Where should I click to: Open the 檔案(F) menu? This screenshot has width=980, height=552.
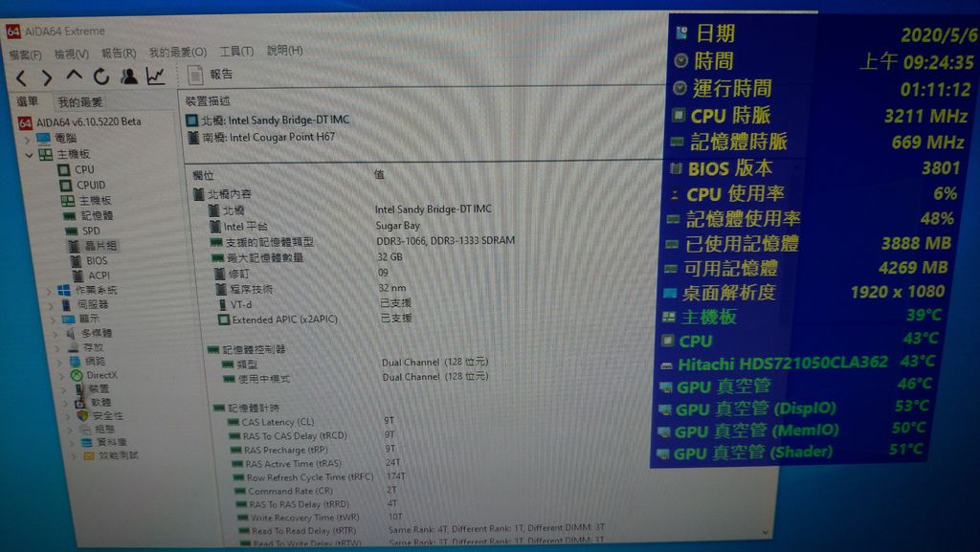[26, 55]
